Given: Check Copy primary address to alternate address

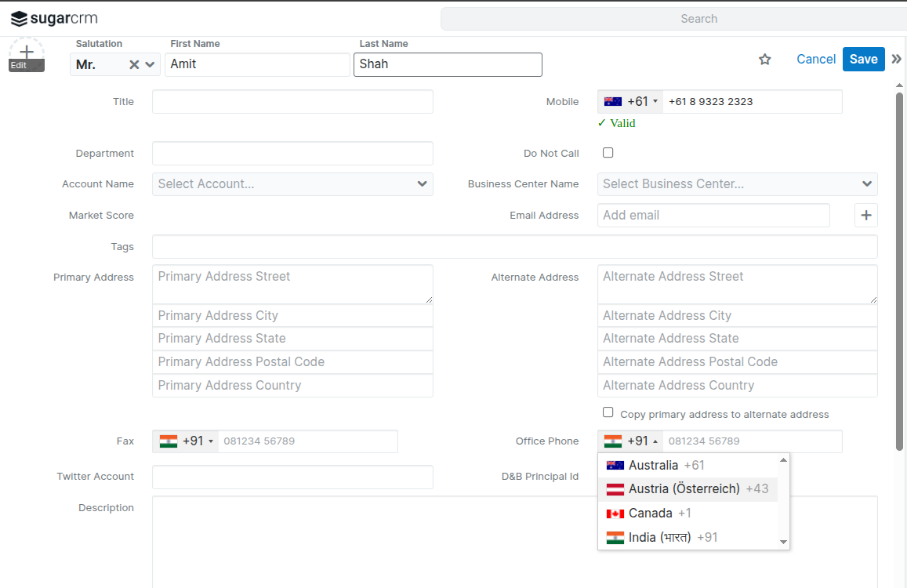Looking at the screenshot, I should point(608,412).
